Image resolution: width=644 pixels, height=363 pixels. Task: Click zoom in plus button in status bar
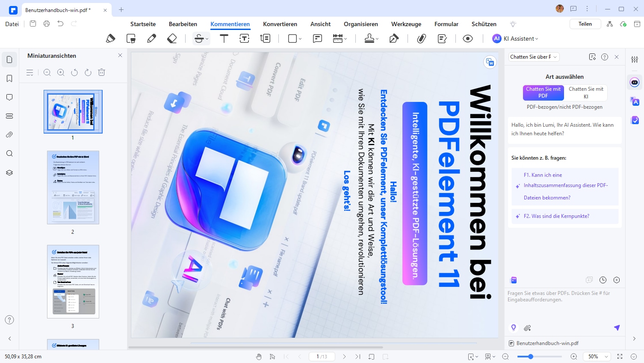click(574, 357)
